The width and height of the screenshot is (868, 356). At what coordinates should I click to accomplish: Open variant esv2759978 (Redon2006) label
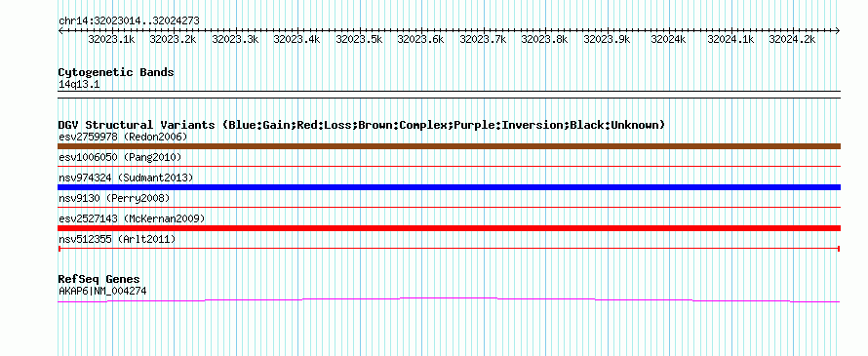(x=123, y=137)
